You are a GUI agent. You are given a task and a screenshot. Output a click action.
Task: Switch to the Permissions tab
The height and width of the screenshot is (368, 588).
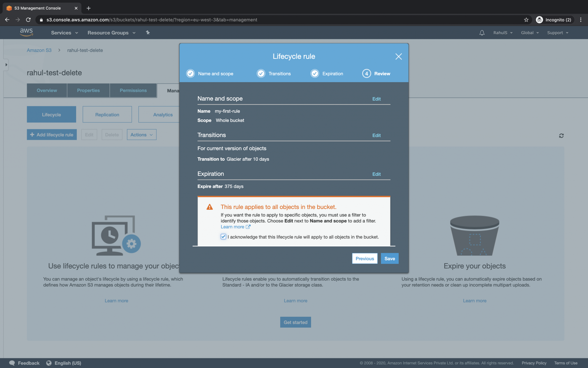133,90
